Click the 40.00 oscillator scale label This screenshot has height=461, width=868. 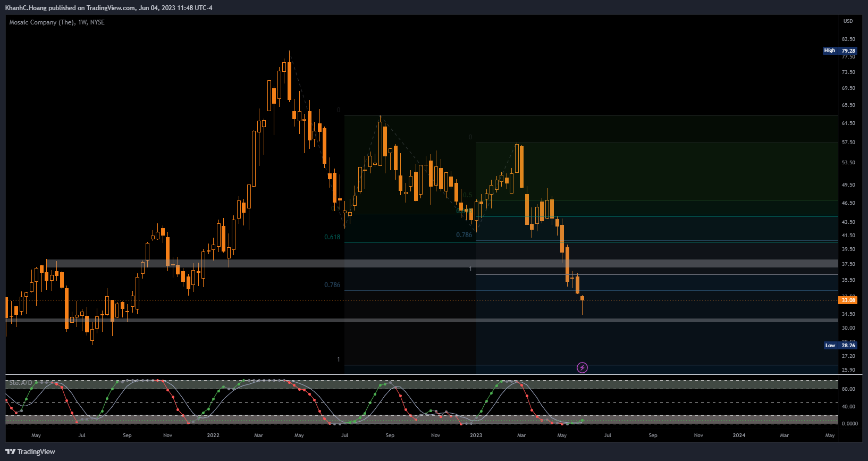click(x=848, y=407)
